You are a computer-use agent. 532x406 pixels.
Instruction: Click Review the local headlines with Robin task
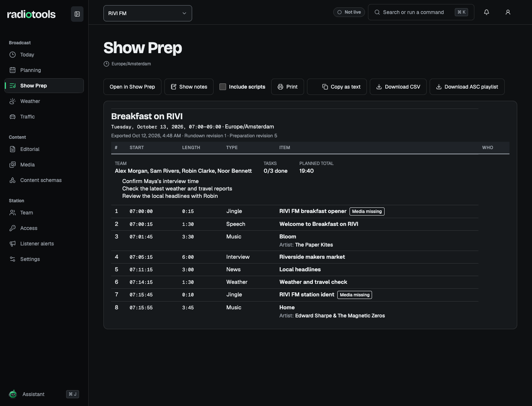tap(170, 196)
